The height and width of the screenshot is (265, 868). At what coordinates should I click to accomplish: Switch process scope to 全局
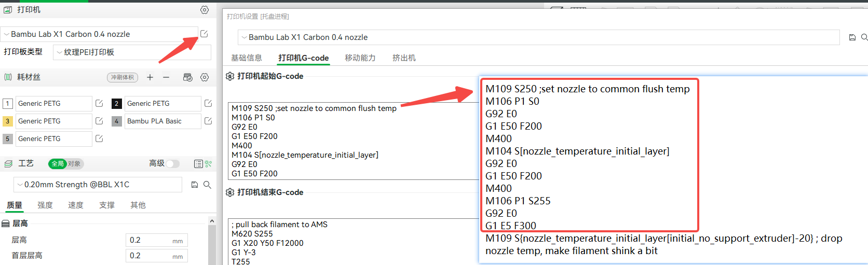pyautogui.click(x=57, y=164)
